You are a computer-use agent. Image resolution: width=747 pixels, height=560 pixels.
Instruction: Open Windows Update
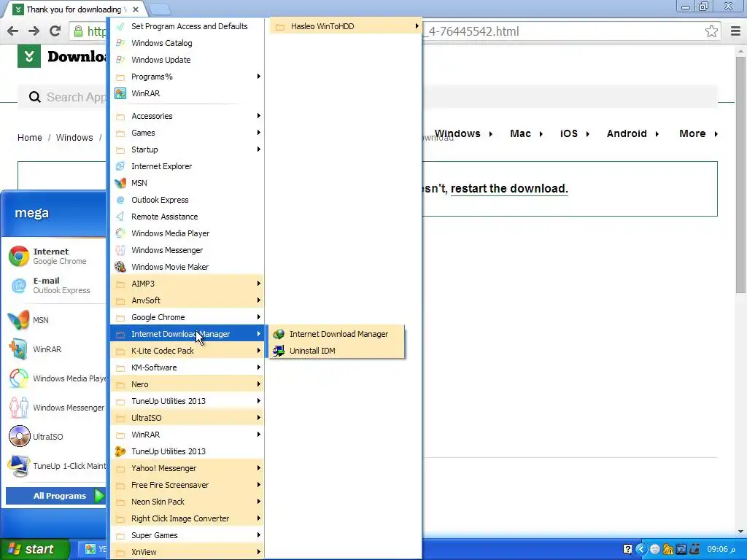pos(187,60)
